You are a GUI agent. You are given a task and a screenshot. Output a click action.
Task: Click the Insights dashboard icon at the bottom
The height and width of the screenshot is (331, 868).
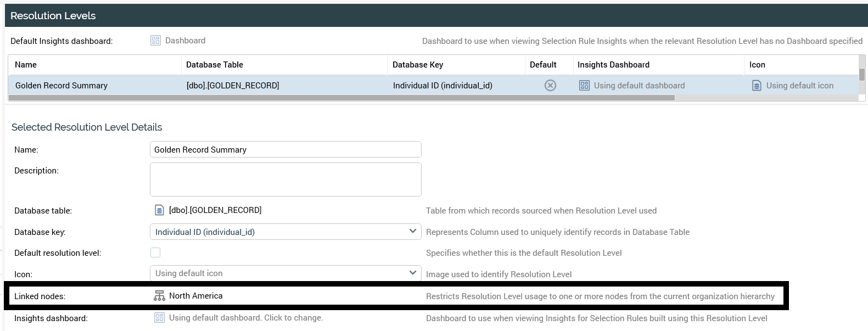(159, 318)
